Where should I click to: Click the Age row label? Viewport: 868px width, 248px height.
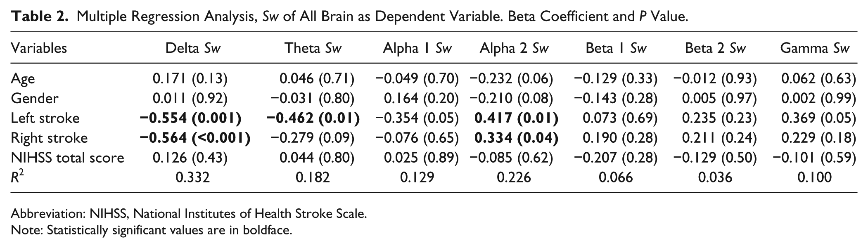23,79
